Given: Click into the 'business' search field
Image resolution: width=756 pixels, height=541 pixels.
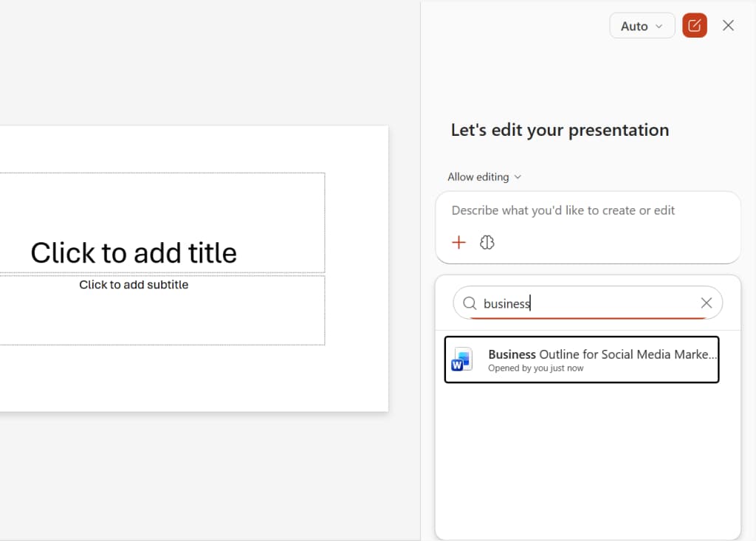Looking at the screenshot, I should pos(587,303).
